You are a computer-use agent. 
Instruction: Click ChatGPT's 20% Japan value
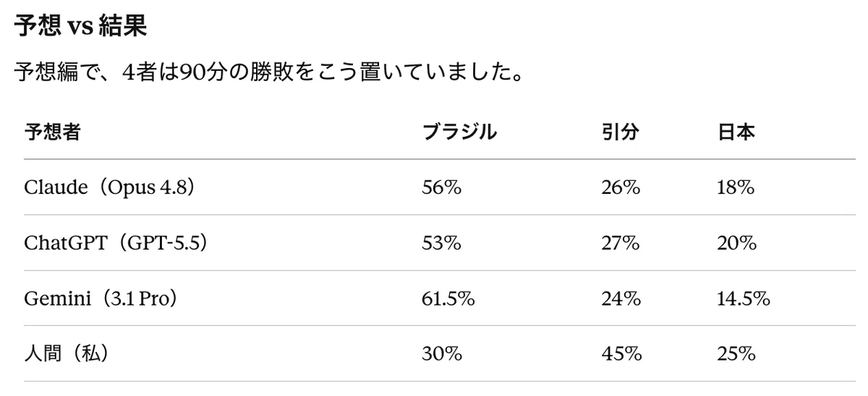[x=736, y=243]
